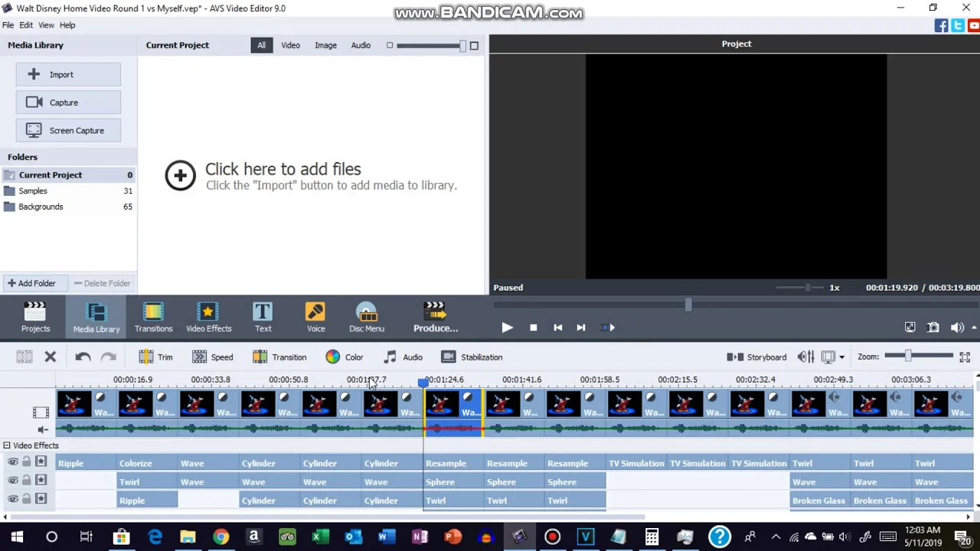Click the Produce button

click(435, 317)
